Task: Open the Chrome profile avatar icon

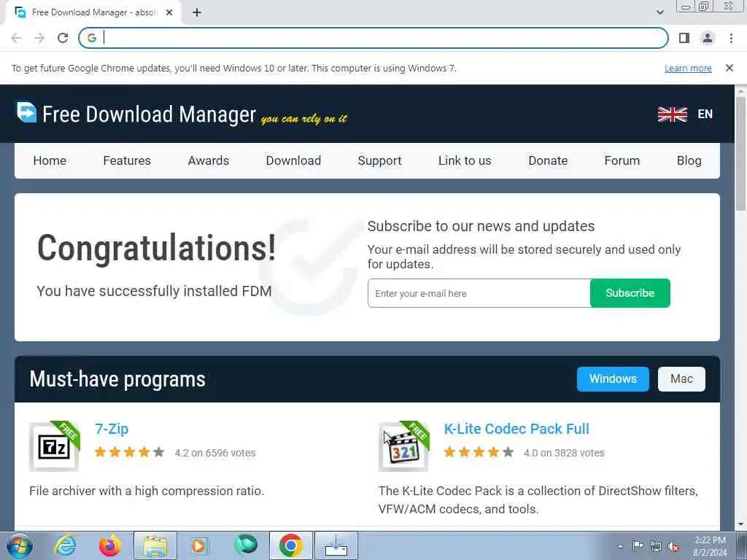Action: [x=708, y=38]
